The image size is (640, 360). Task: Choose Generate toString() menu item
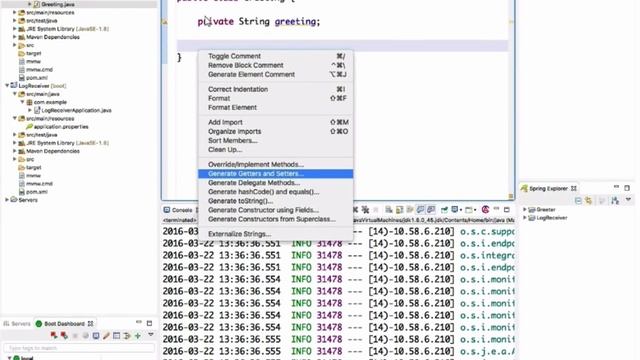pos(276,201)
